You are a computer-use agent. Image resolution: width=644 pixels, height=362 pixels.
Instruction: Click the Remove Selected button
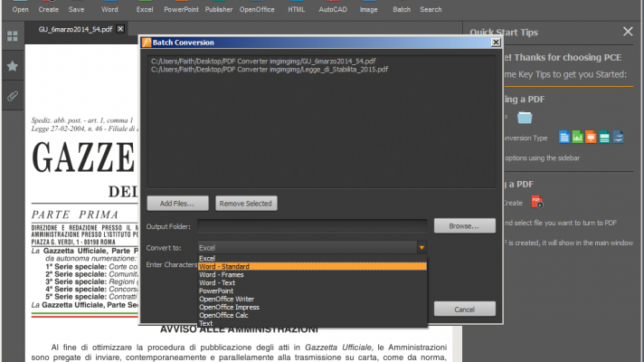[x=246, y=204]
